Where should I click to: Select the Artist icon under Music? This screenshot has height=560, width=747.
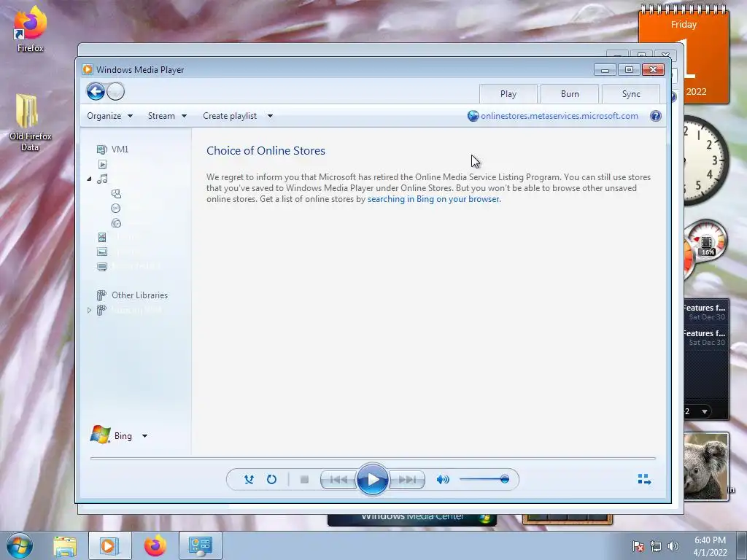coord(116,194)
